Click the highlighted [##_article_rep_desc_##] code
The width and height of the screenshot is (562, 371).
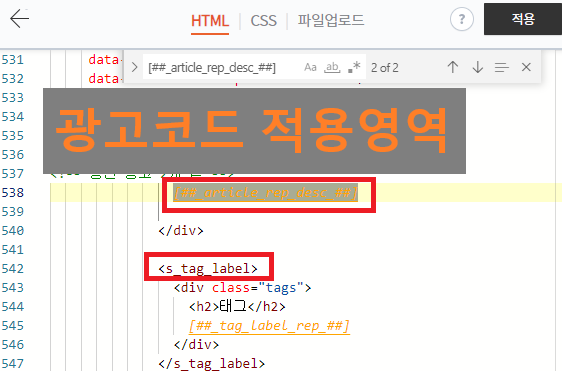pyautogui.click(x=266, y=193)
